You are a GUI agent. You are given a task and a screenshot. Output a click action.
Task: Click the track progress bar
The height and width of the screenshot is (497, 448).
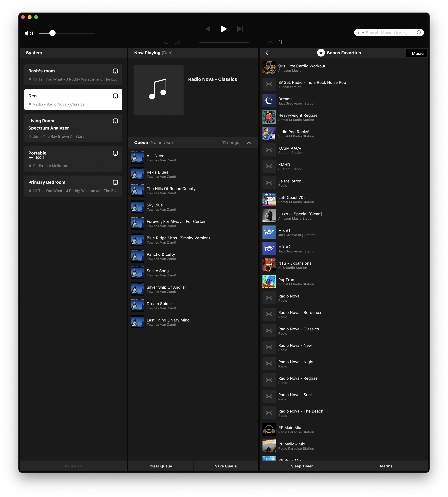(224, 43)
